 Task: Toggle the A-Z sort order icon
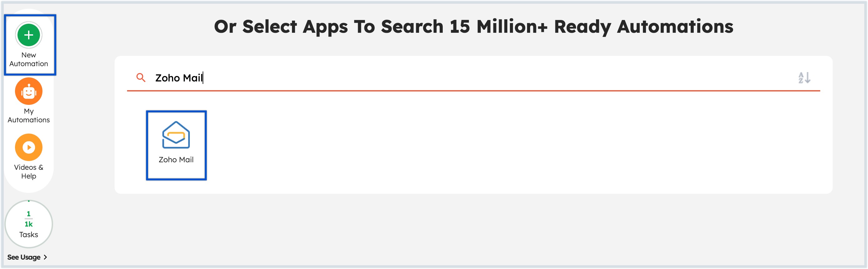[804, 78]
